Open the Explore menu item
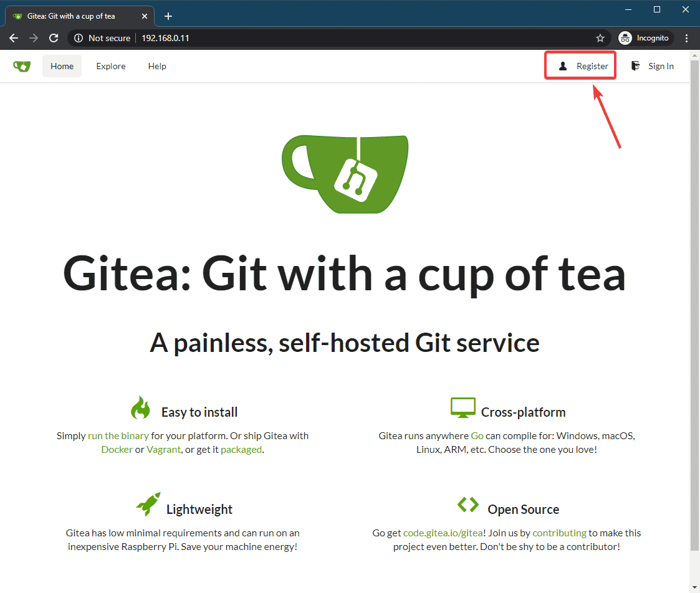 point(111,66)
